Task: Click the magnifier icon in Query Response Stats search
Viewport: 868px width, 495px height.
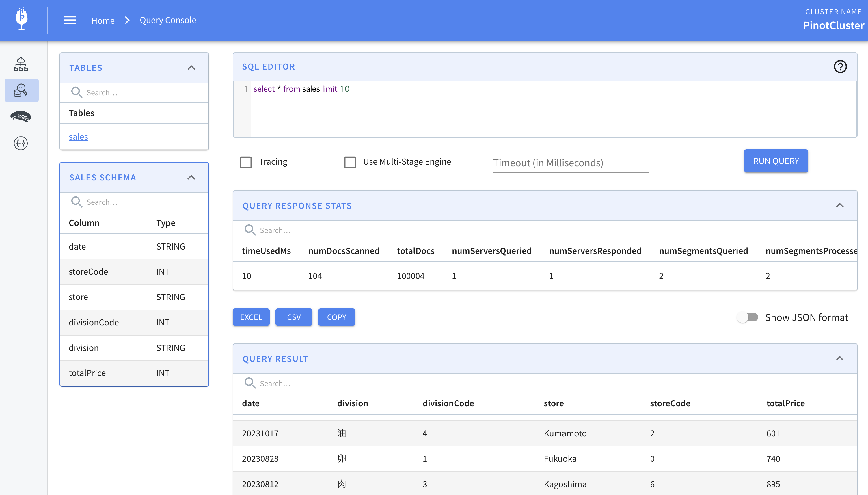Action: point(250,230)
